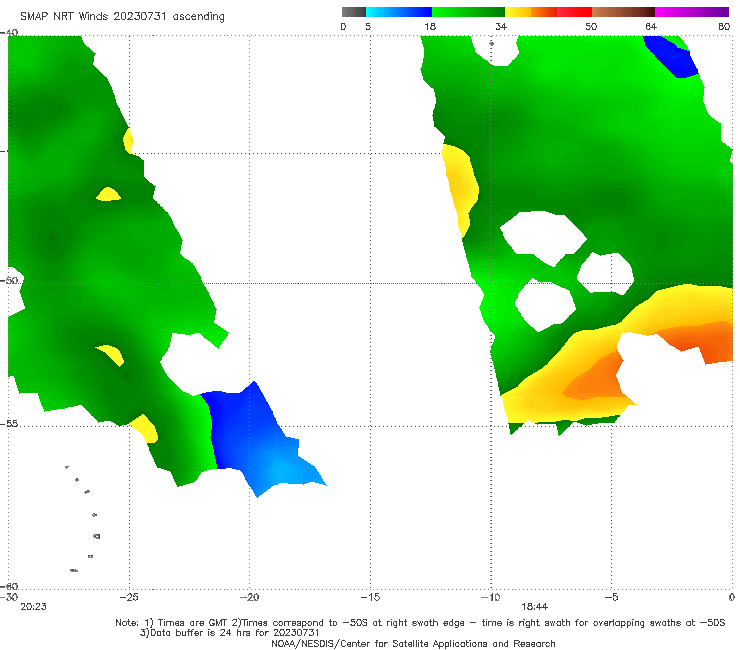Viewport: 740px width, 650px height.
Task: Click the largest white data gap inside the right swath
Action: click(543, 237)
